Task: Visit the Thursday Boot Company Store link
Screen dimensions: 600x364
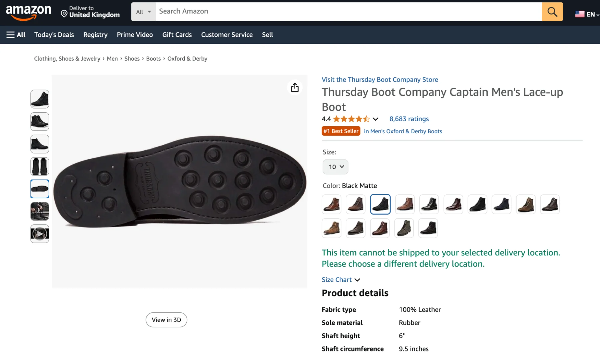Action: [x=379, y=79]
